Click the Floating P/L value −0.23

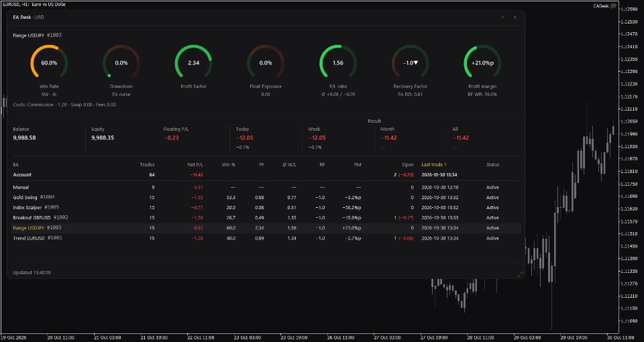tap(171, 137)
